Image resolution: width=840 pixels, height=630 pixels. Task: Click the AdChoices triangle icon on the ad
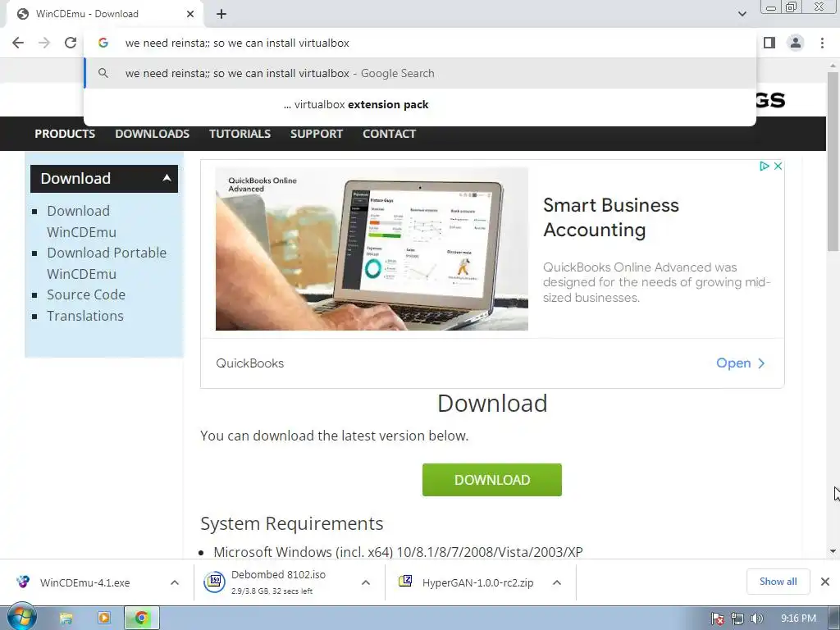(x=765, y=166)
